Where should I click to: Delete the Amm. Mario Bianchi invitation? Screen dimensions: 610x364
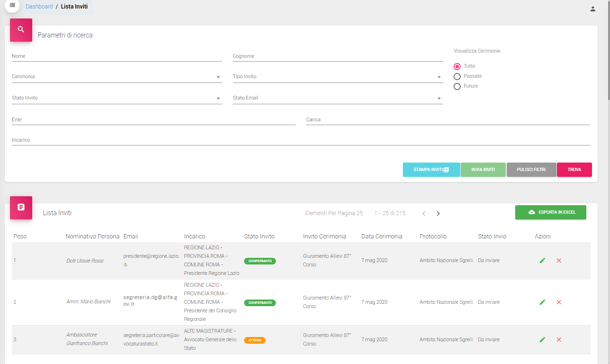(559, 302)
